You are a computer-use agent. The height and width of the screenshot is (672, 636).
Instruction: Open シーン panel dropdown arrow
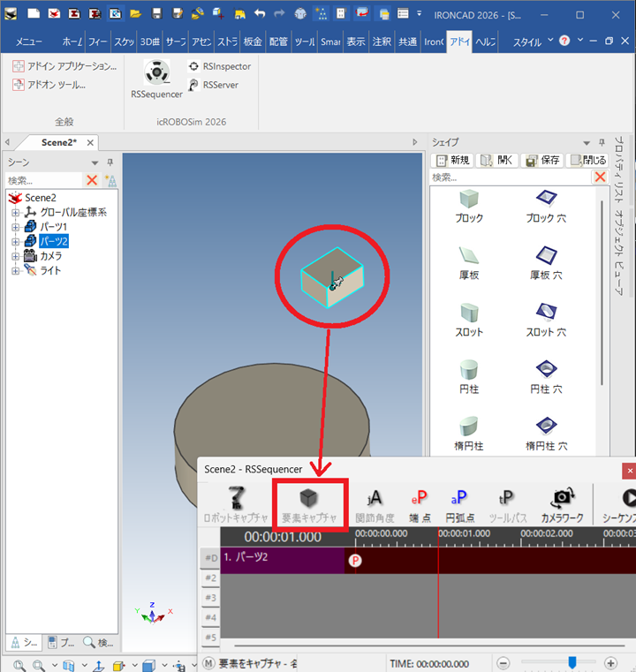[x=95, y=162]
